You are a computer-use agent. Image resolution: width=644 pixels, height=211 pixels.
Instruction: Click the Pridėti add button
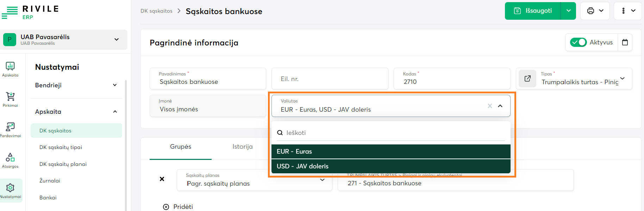tap(178, 207)
